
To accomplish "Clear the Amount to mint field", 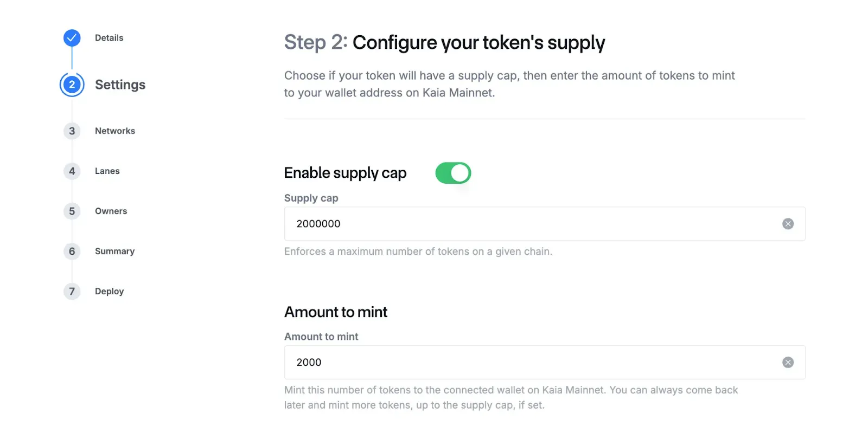I will pos(788,363).
